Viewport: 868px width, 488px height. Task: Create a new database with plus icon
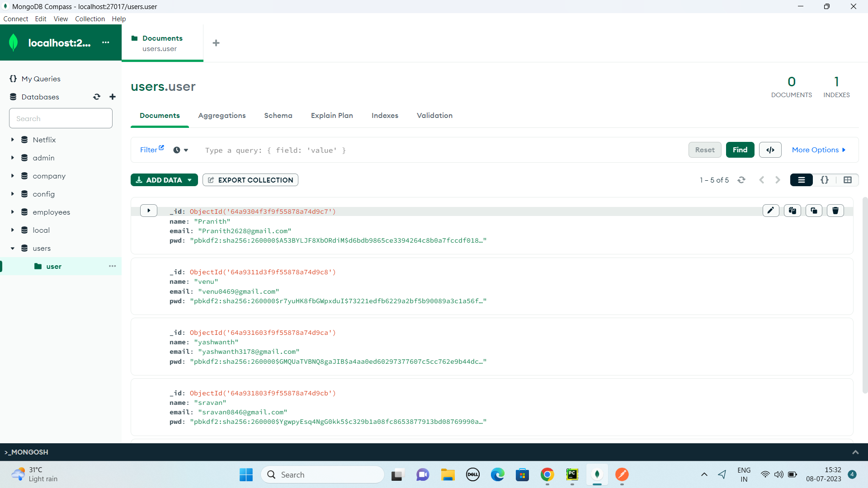[x=112, y=97]
